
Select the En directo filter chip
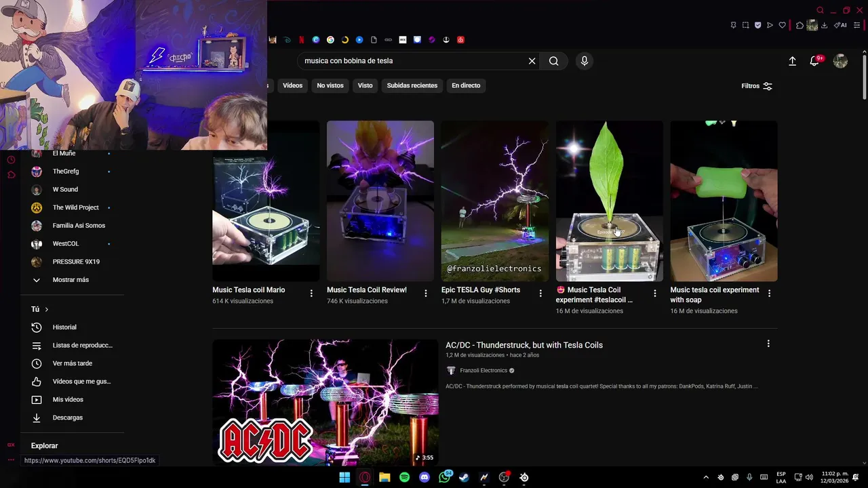click(x=466, y=85)
